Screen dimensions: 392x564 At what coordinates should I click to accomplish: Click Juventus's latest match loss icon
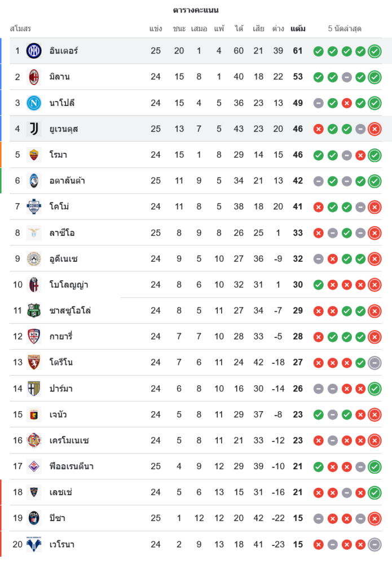click(x=375, y=129)
